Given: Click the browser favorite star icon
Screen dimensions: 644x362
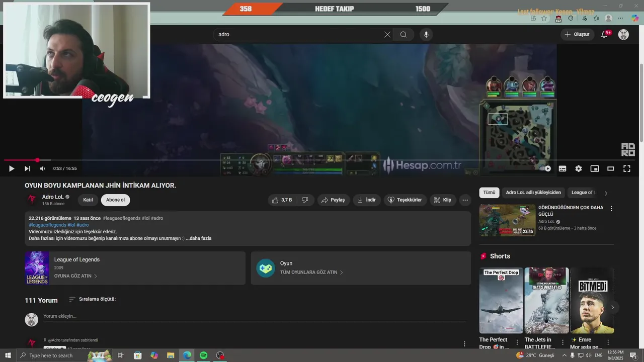Looking at the screenshot, I should point(544,18).
